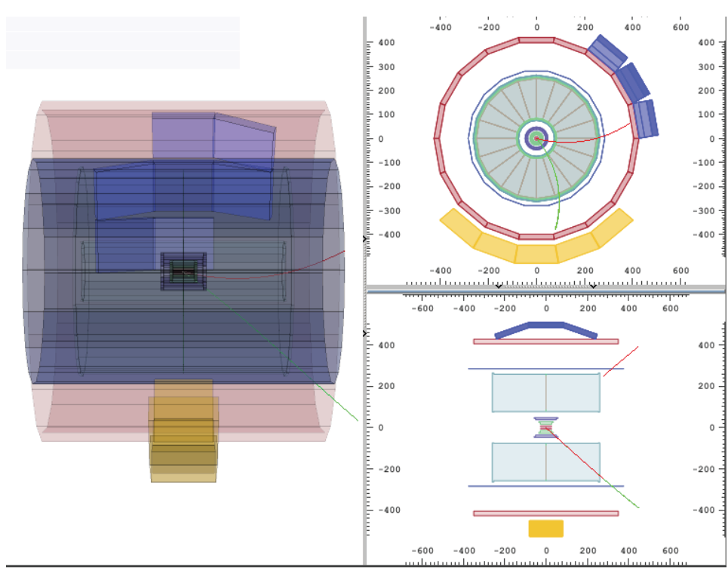Select the yellow block in the side view
This screenshot has height=570, width=728.
click(x=545, y=529)
